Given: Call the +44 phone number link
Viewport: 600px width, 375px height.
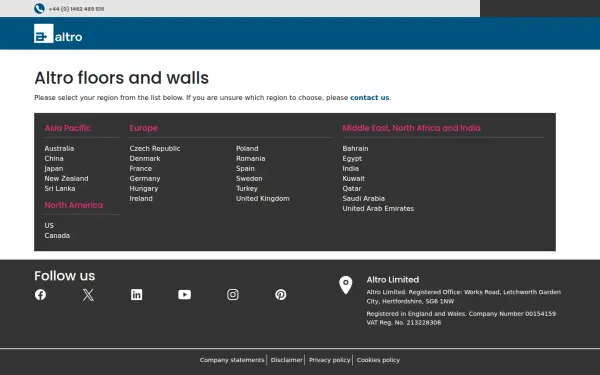Looking at the screenshot, I should pos(76,9).
